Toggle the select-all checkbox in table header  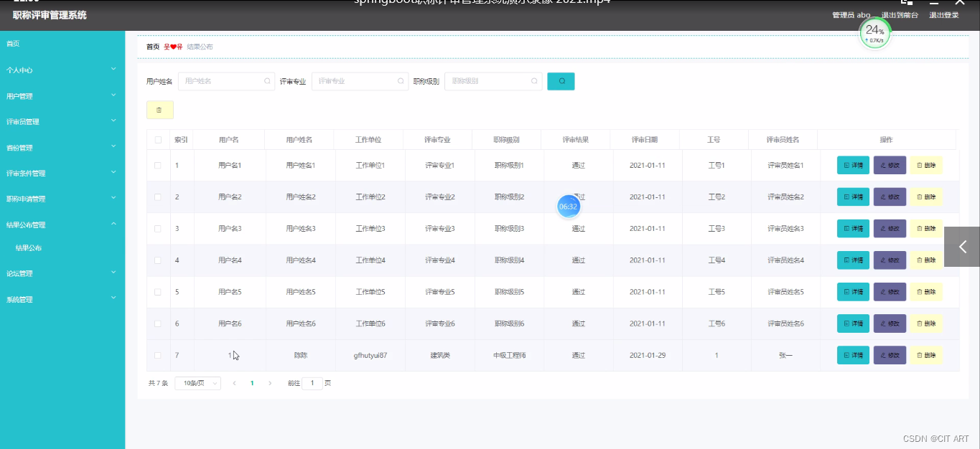click(x=158, y=140)
